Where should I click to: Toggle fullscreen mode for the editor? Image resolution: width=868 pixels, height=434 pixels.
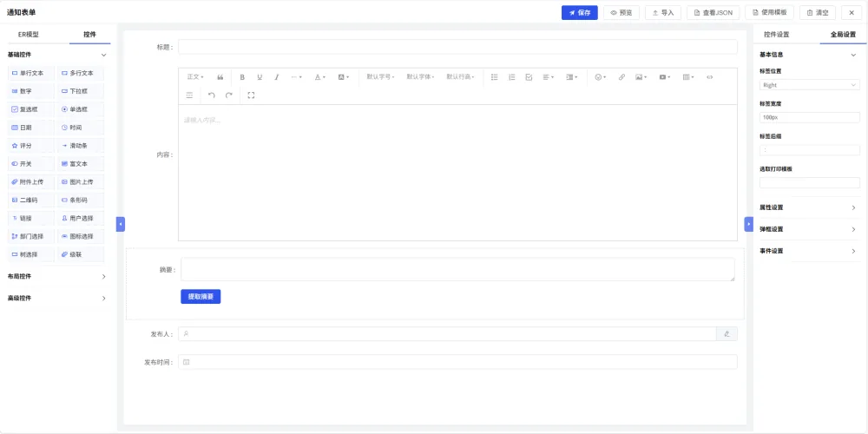pos(251,95)
